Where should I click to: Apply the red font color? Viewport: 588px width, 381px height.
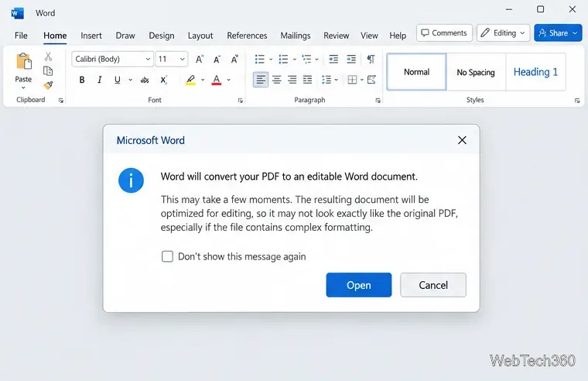pos(217,80)
